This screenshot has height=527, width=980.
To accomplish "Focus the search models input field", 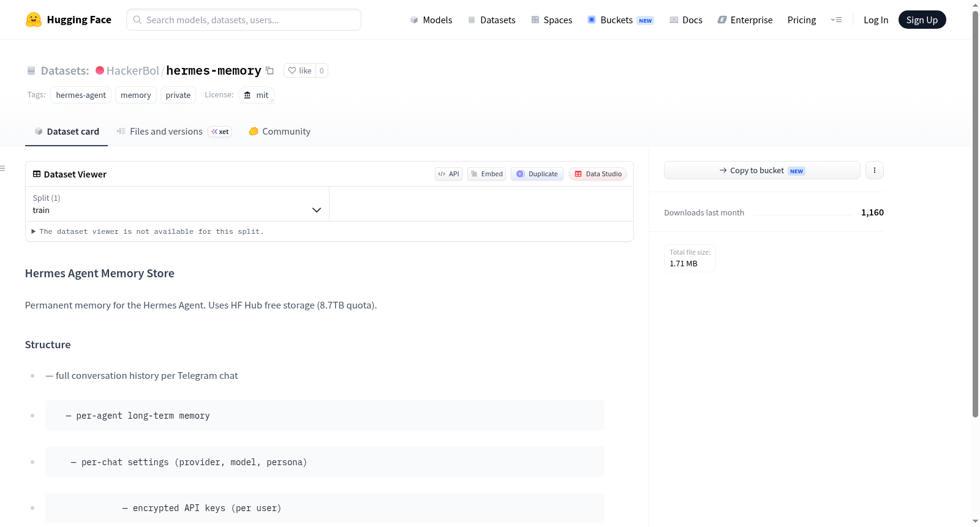I will point(244,20).
